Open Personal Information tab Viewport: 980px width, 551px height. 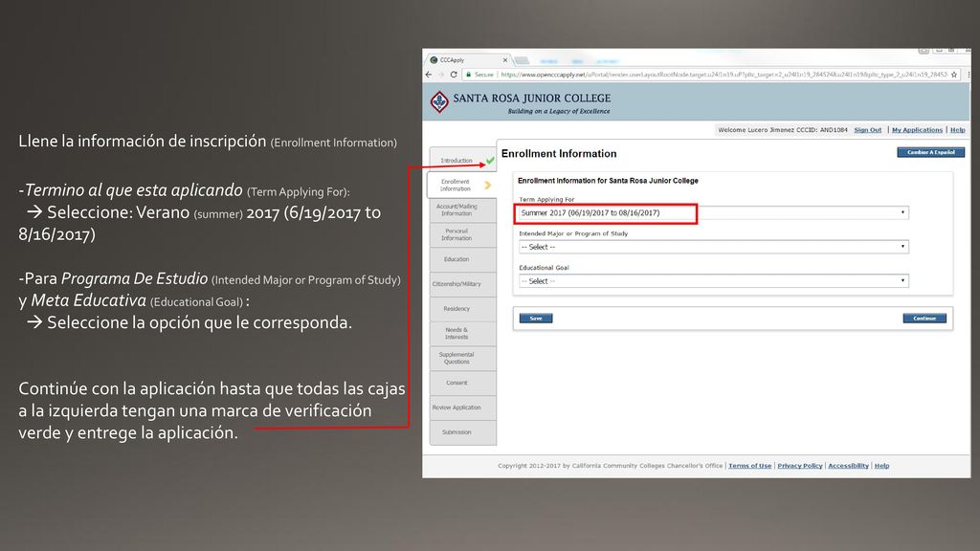click(462, 234)
